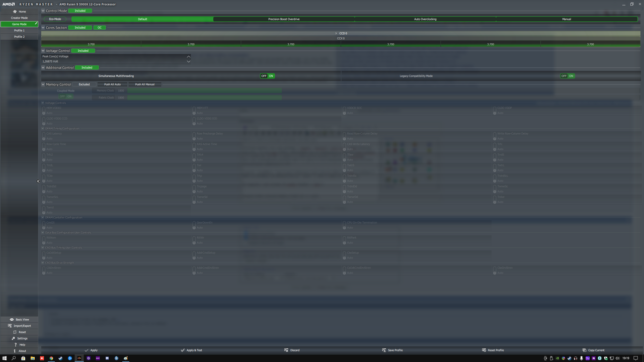Collapse the sidebar with the left arrow

38,181
